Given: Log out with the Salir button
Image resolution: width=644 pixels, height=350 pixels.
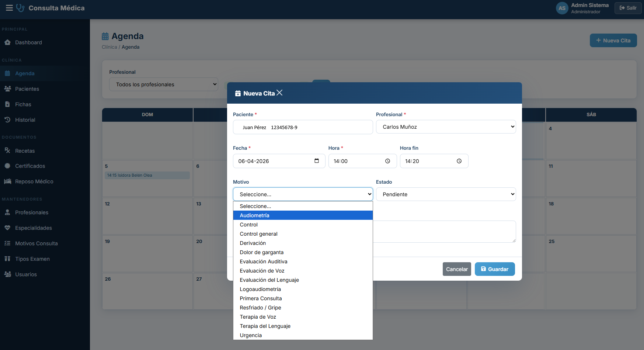Looking at the screenshot, I should point(628,8).
